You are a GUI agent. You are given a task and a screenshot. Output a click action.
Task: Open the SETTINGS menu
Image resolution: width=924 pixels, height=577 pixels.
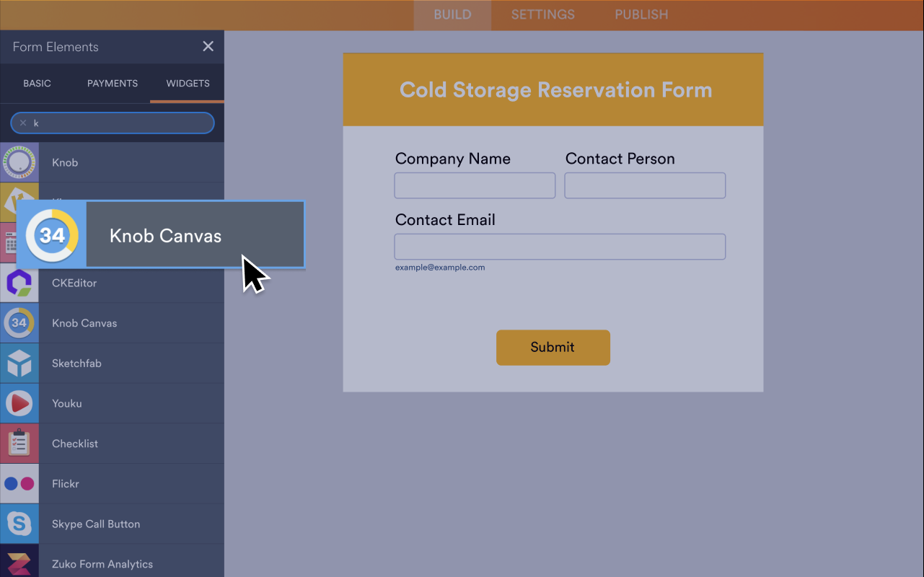click(542, 14)
